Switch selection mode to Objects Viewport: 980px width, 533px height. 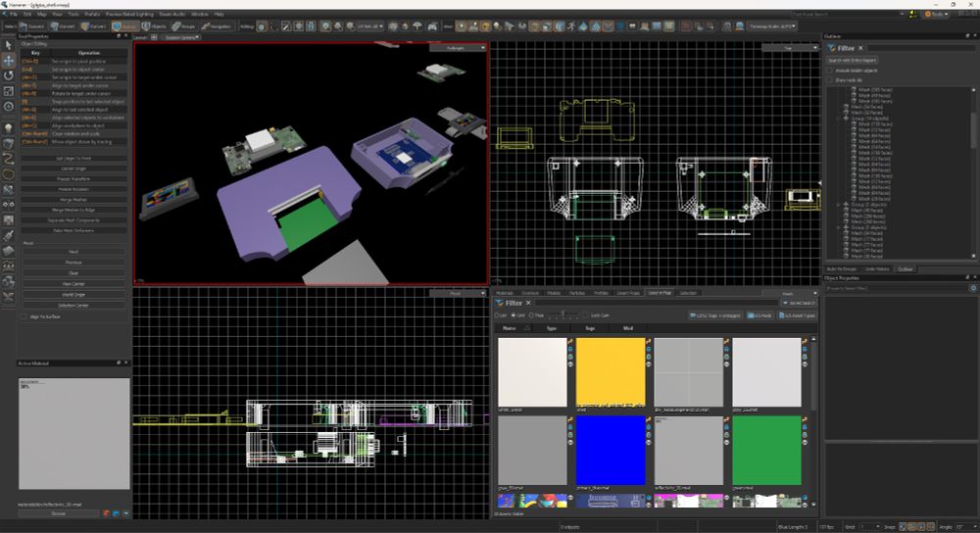pyautogui.click(x=155, y=26)
